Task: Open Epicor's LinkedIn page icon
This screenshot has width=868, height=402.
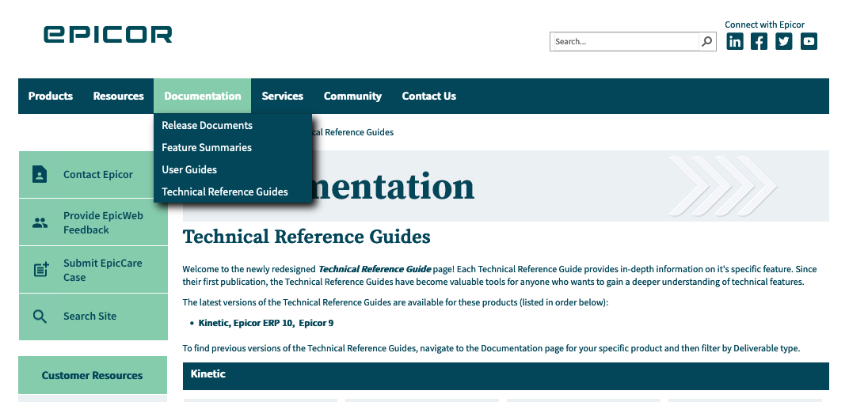Action: (x=735, y=41)
